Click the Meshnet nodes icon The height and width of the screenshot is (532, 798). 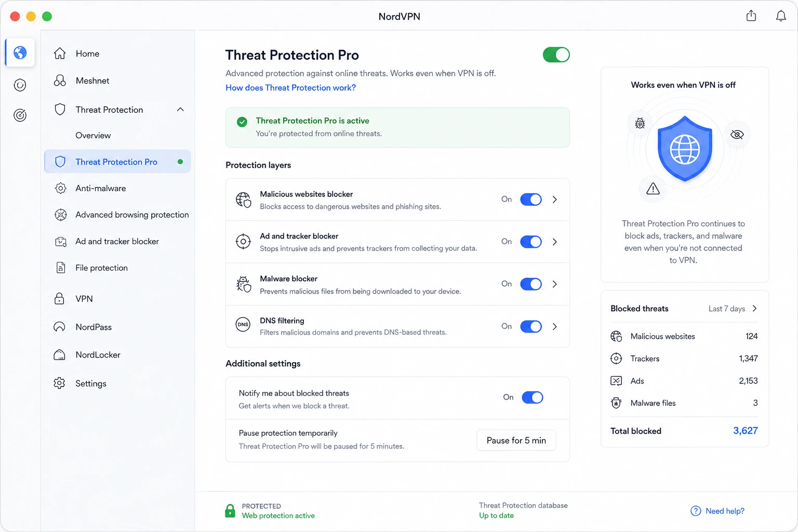(60, 81)
